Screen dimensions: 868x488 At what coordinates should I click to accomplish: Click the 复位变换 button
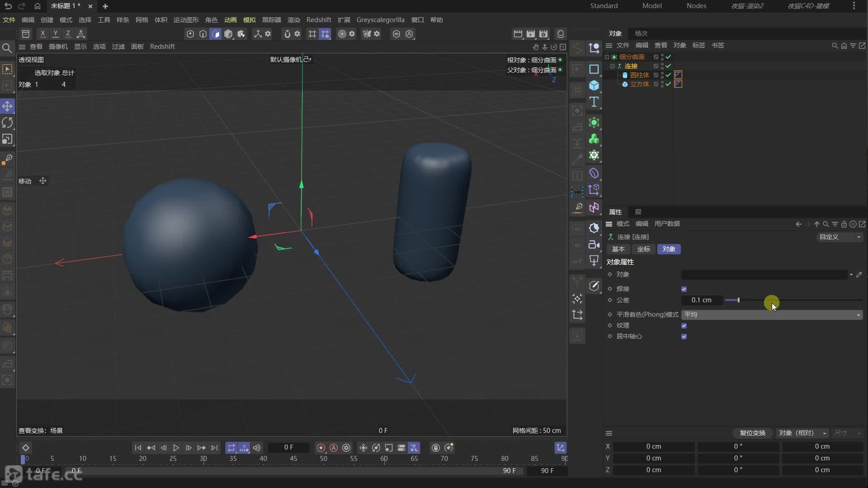752,433
